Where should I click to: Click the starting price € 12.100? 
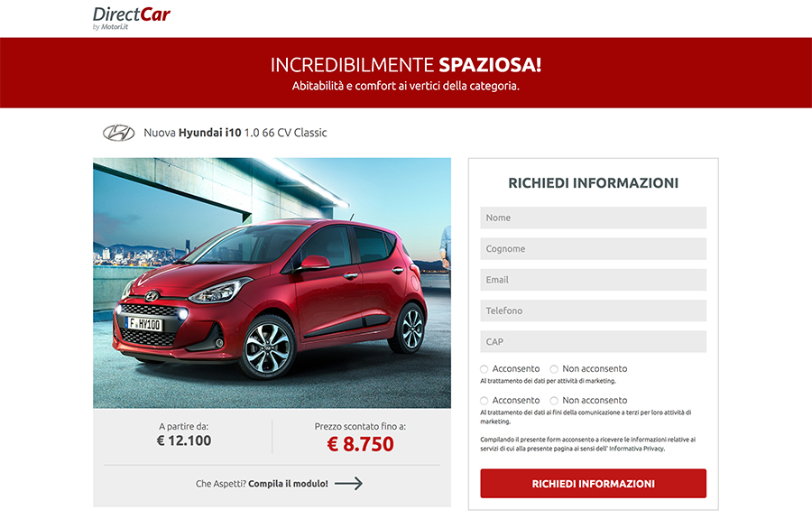tap(184, 440)
